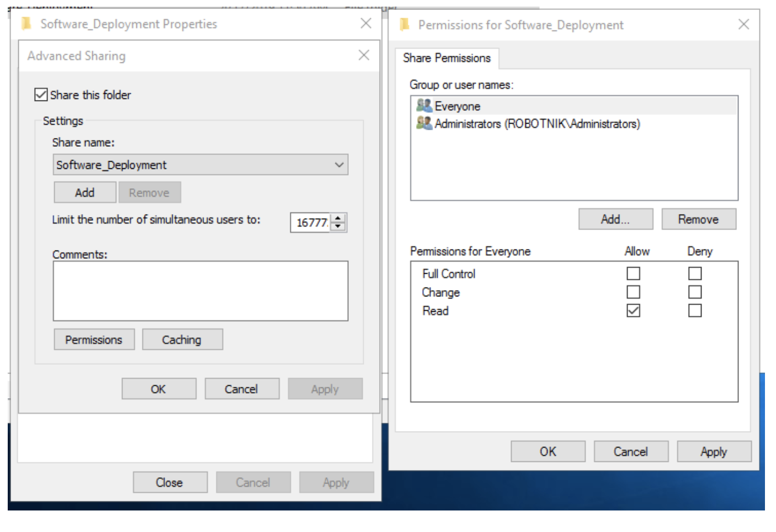The image size is (776, 532).
Task: Click the folder icon in Software_Deployment Properties title bar
Action: pyautogui.click(x=26, y=23)
